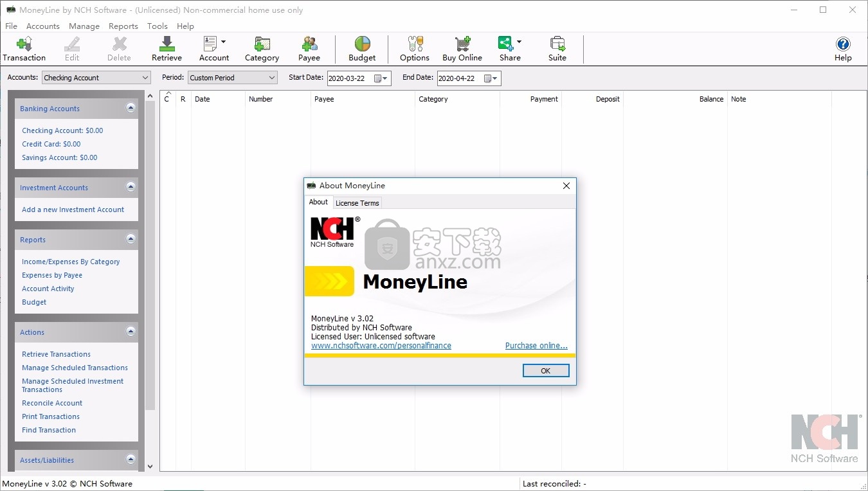
Task: Collapse the Investment Accounts panel
Action: (131, 187)
